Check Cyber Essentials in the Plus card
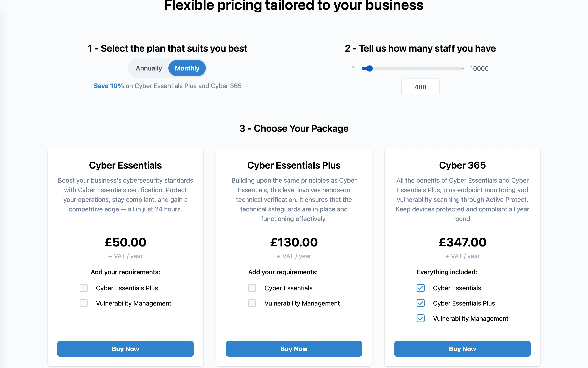The height and width of the screenshot is (368, 588). (x=252, y=288)
